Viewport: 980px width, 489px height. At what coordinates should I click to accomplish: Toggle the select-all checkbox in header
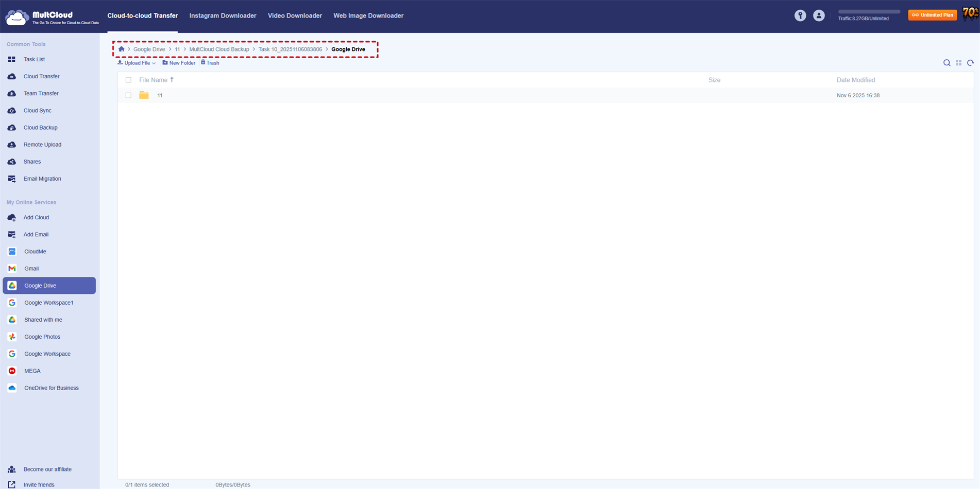pyautogui.click(x=128, y=80)
